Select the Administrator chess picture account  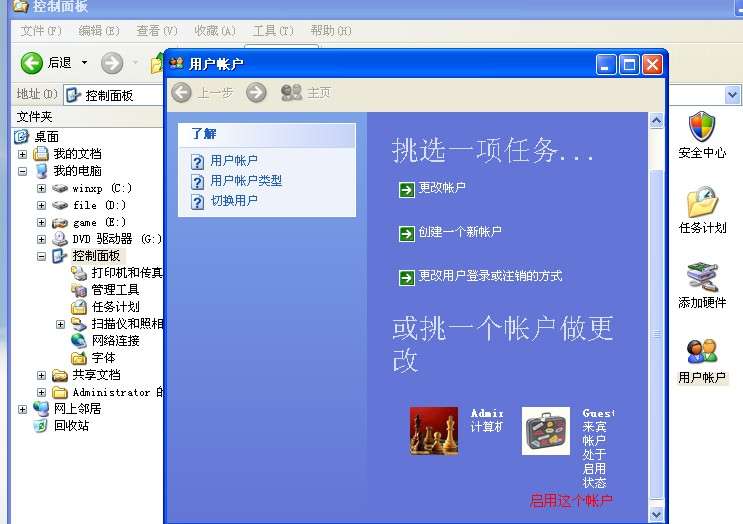coord(434,431)
